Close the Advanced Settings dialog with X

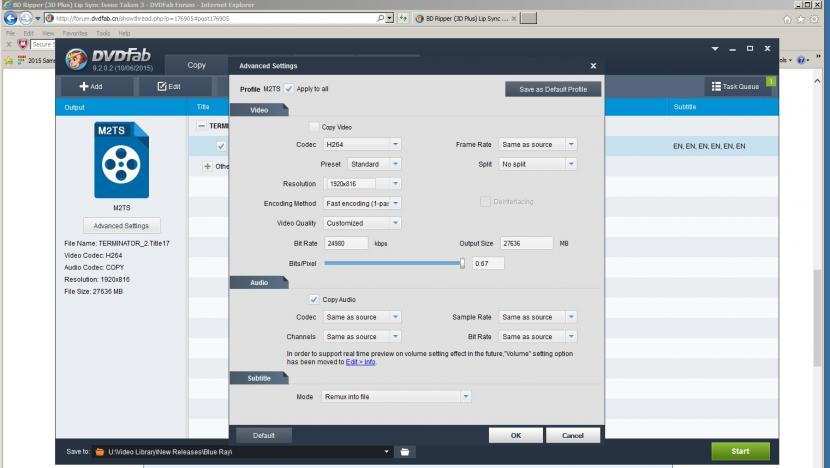pyautogui.click(x=593, y=66)
